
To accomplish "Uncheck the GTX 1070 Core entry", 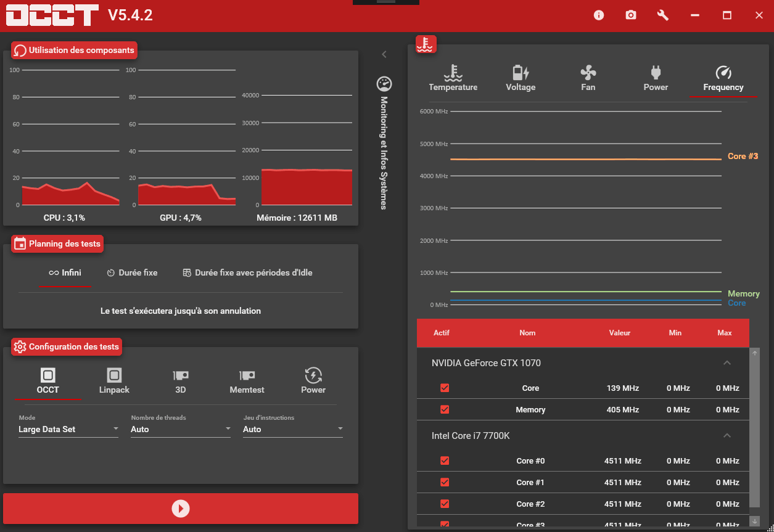I will [445, 388].
